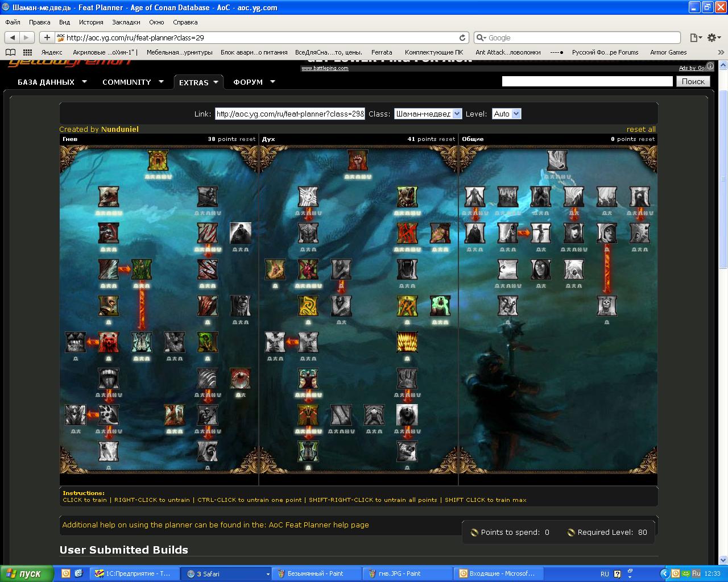
Task: Click the browser address bar
Action: pyautogui.click(x=262, y=38)
